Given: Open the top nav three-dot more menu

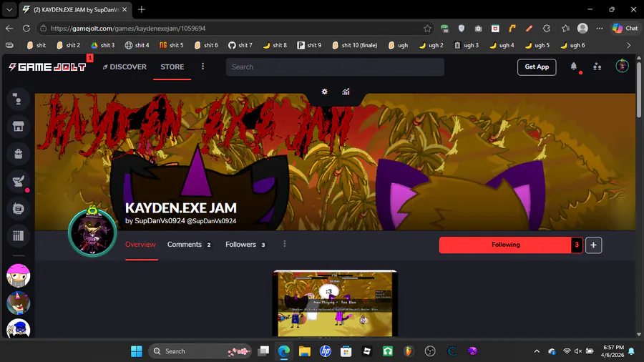Looking at the screenshot, I should tap(203, 67).
